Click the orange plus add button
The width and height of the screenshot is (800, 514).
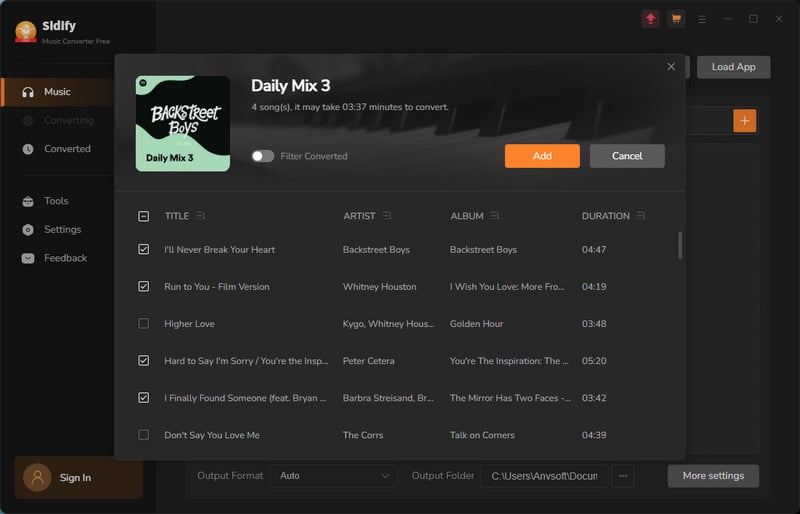(744, 121)
